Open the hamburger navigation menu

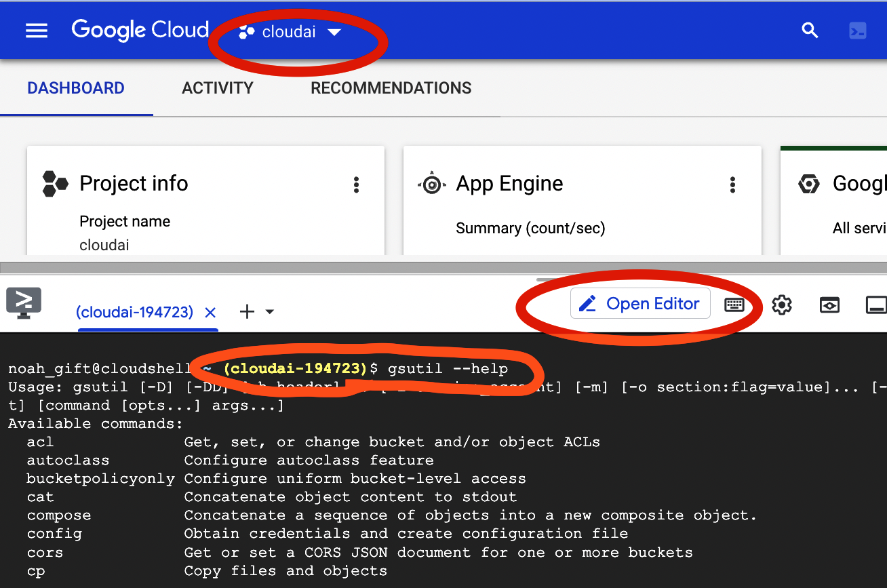tap(37, 31)
